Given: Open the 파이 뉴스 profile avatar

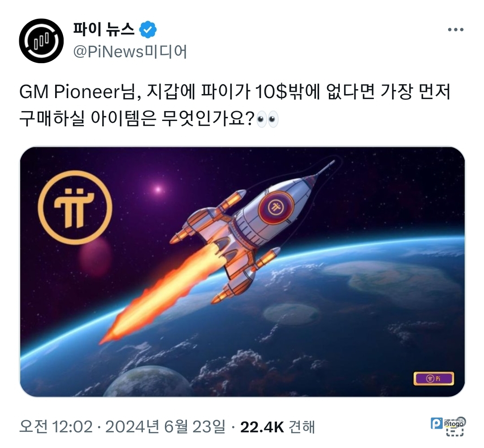Looking at the screenshot, I should click(41, 41).
